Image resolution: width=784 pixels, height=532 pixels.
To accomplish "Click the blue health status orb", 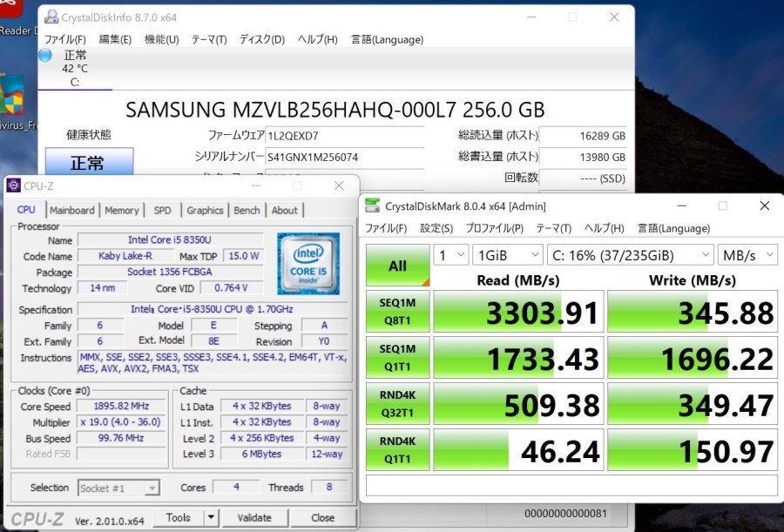I will [x=45, y=55].
